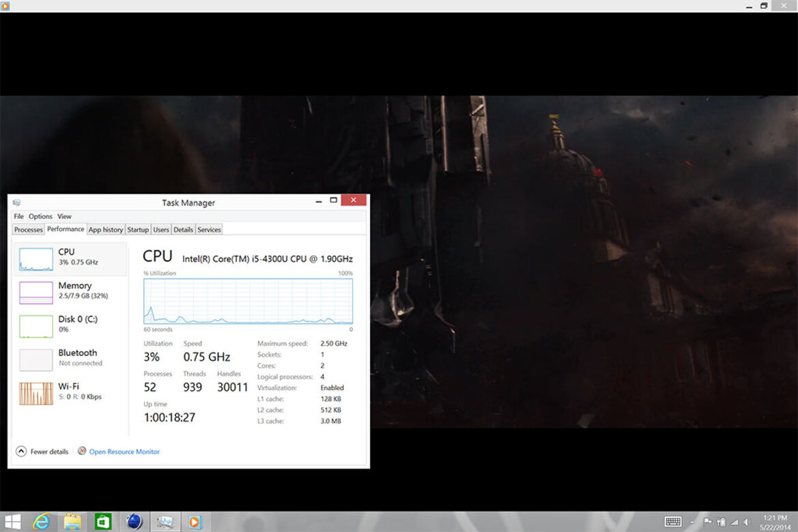Click the L3 cache 3.0 MB value
This screenshot has height=532, width=798.
(331, 421)
